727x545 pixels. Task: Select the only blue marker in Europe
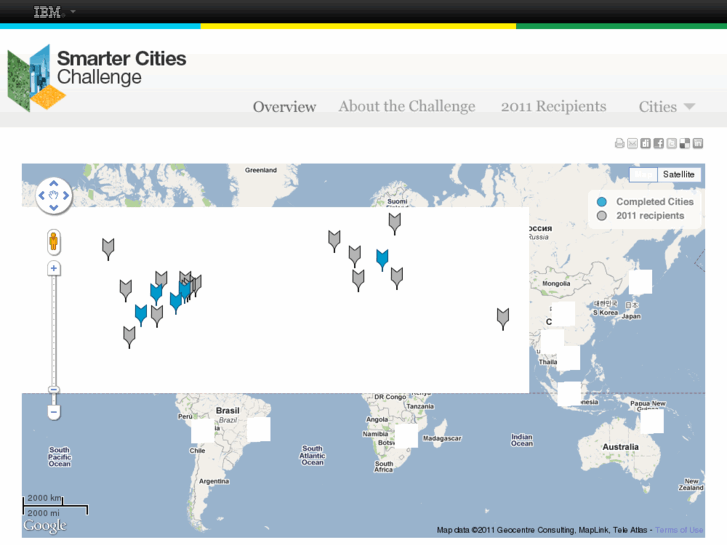point(382,260)
